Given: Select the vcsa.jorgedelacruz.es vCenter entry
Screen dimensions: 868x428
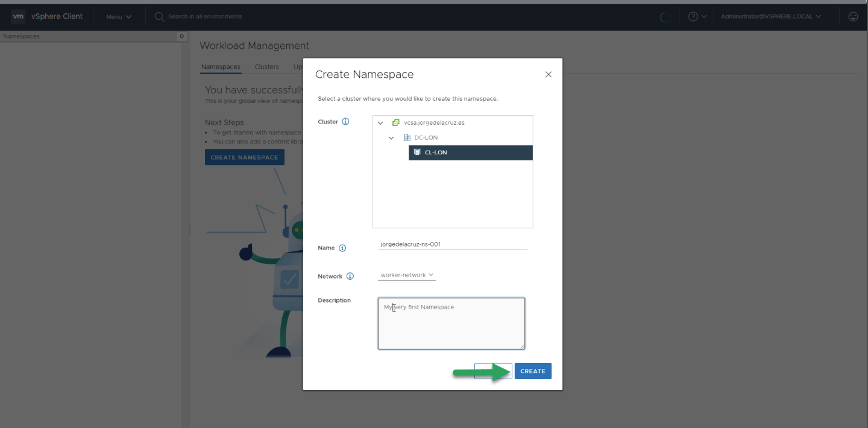Looking at the screenshot, I should pyautogui.click(x=434, y=123).
